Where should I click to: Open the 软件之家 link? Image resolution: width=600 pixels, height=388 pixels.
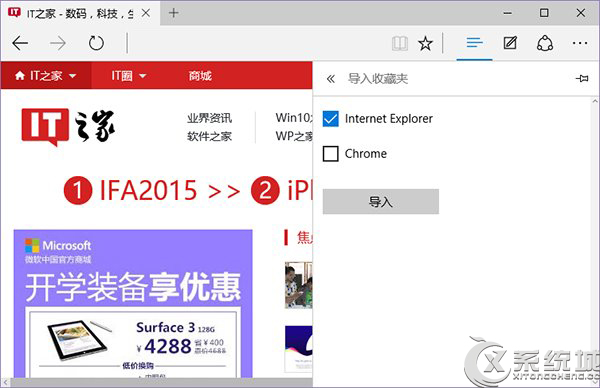click(x=209, y=136)
